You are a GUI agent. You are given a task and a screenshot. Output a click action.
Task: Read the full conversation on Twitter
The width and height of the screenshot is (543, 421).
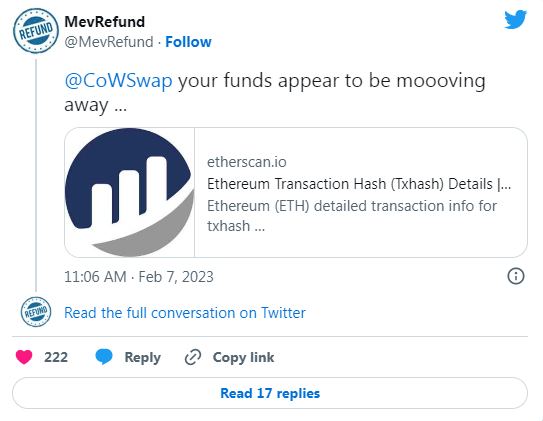185,313
